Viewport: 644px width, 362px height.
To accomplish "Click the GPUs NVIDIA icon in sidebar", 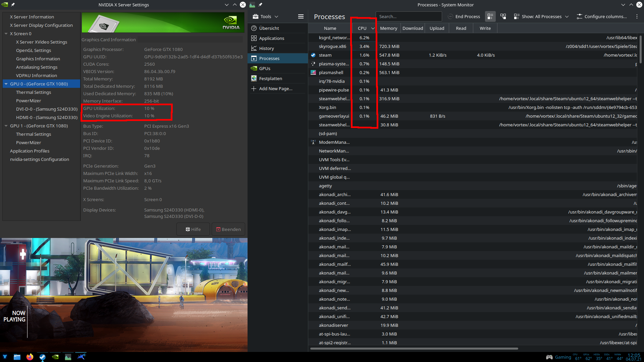I will tap(254, 68).
